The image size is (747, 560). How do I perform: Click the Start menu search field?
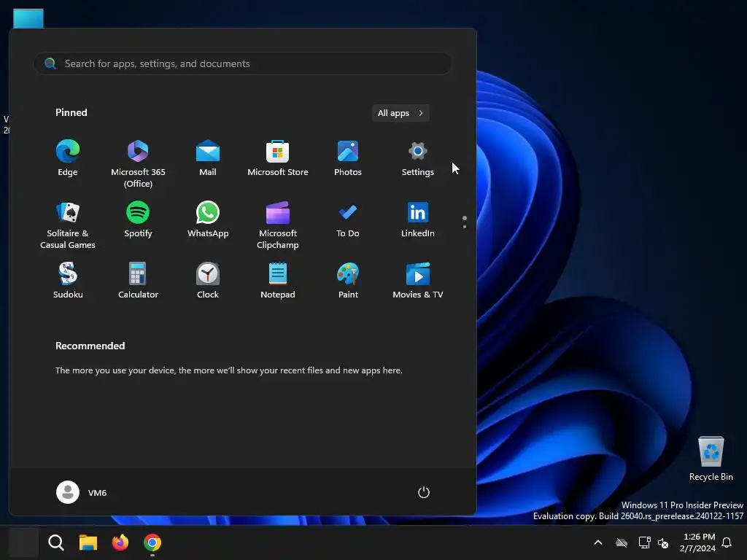[242, 63]
